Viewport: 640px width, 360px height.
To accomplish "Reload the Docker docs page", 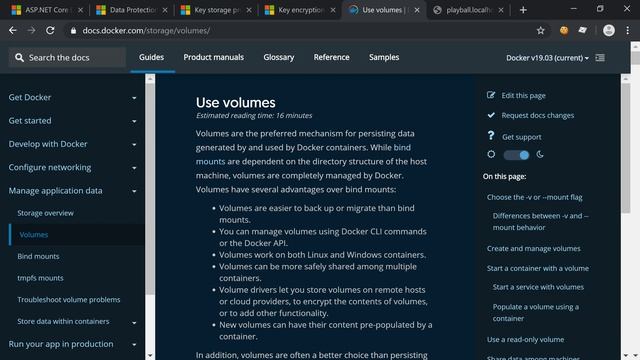I will coord(50,31).
